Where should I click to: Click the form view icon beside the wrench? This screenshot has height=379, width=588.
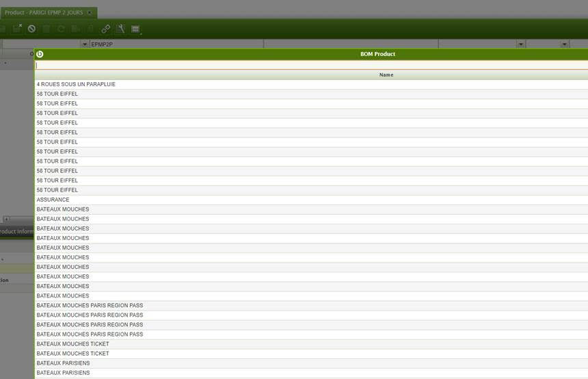[x=135, y=29]
